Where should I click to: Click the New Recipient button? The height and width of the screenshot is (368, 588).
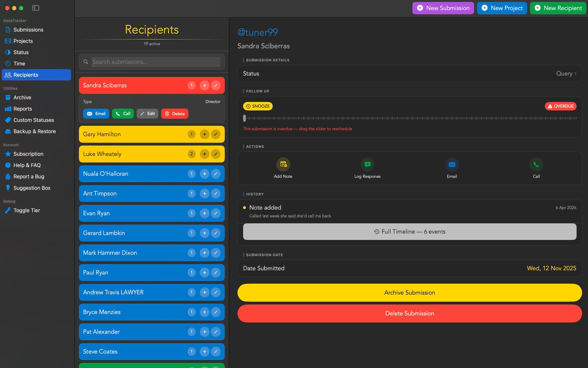click(558, 8)
